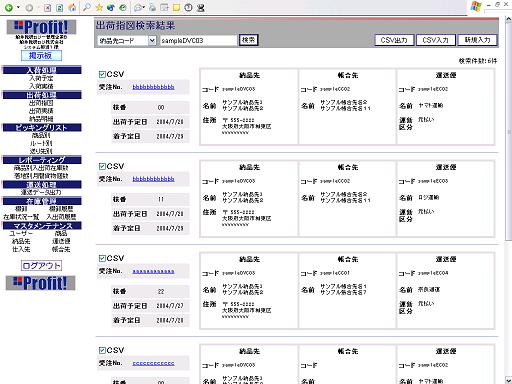
Task: Click the 入荷処理 section header
Action: pyautogui.click(x=42, y=70)
